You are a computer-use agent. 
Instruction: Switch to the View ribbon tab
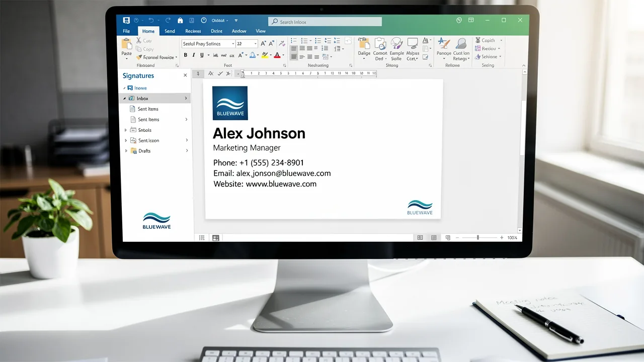point(261,31)
